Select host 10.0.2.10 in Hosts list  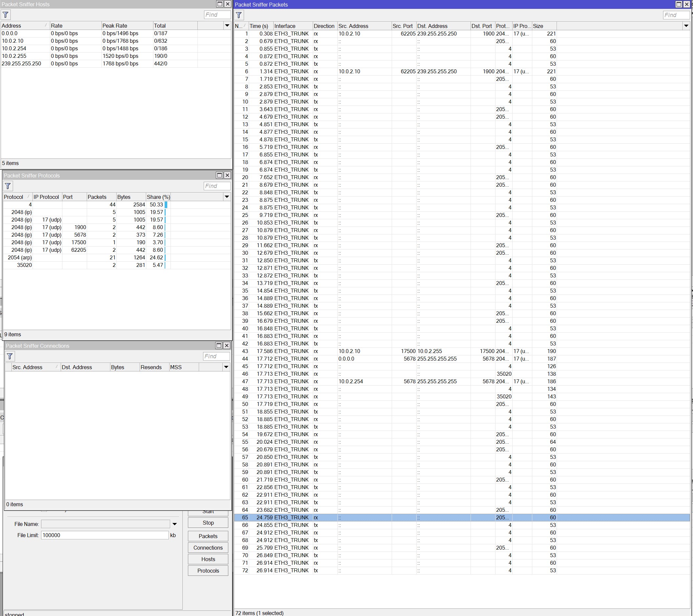pos(13,41)
